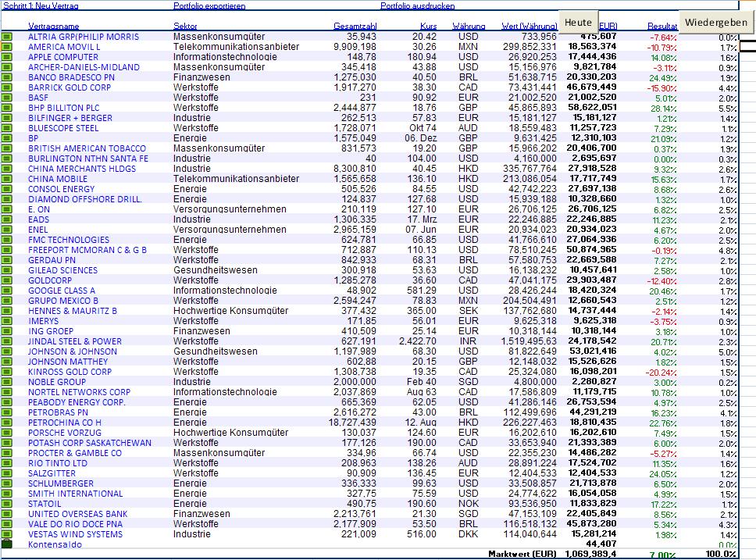Viewport: 756px width, 560px height.
Task: Open VALE DO RIO DOCE PNA link
Action: coord(75,524)
